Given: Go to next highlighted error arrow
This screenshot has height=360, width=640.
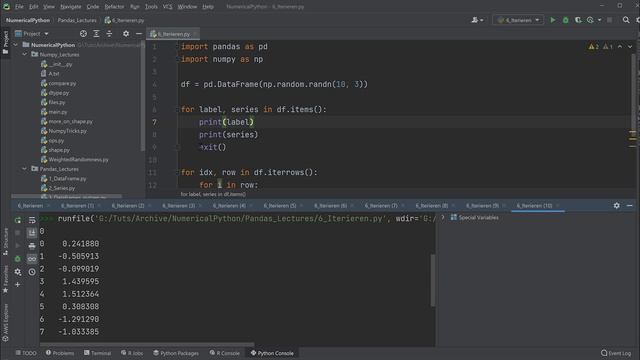Looking at the screenshot, I should pyautogui.click(x=630, y=47).
